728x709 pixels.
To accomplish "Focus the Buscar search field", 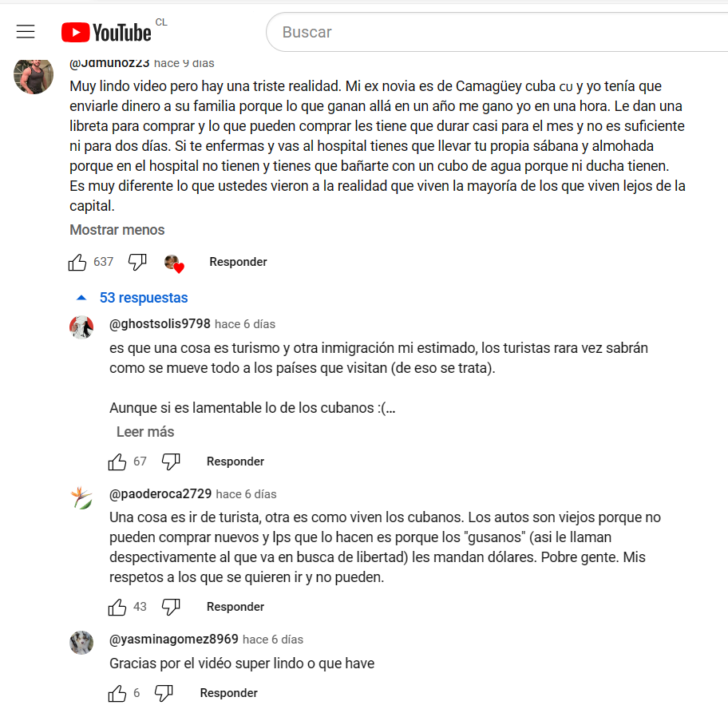I will coord(497,32).
